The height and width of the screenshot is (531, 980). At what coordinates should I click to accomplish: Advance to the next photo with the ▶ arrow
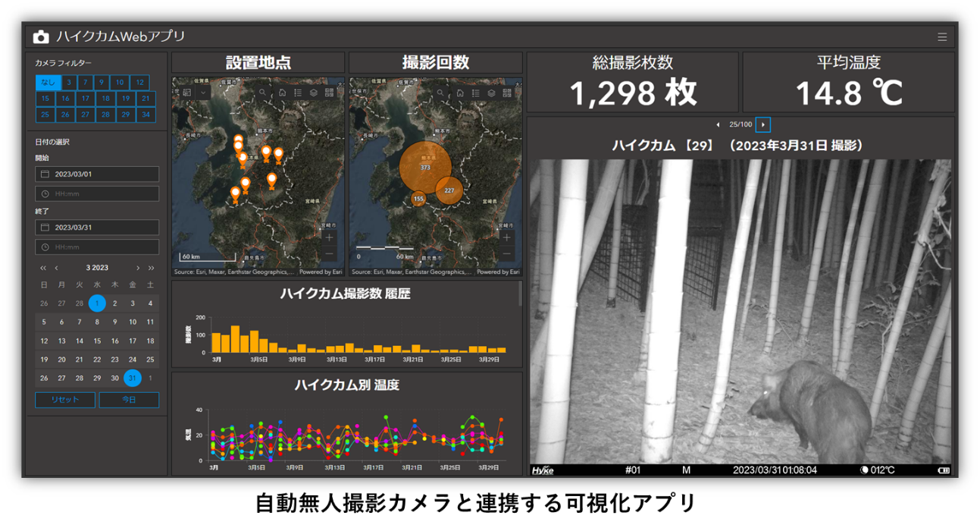[x=762, y=124]
